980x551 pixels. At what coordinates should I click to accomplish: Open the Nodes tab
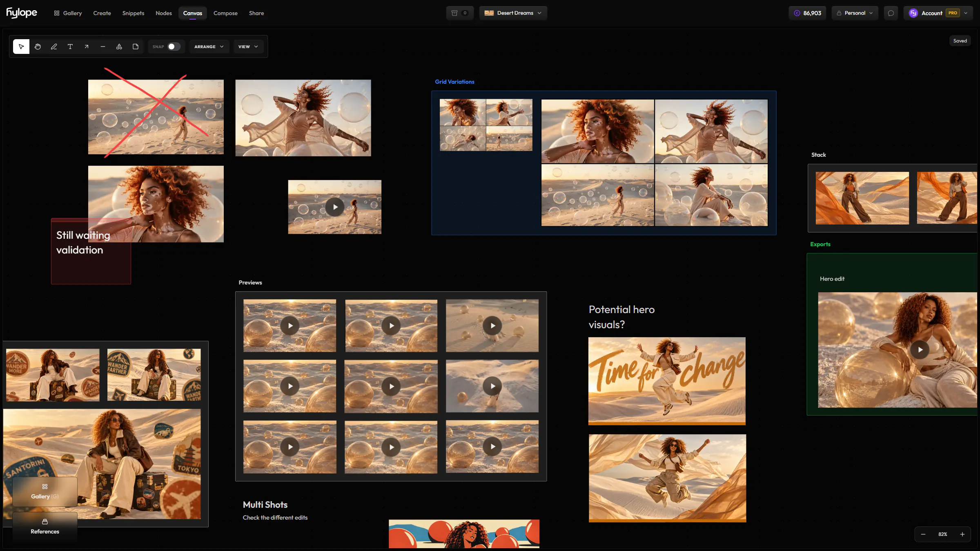tap(164, 13)
